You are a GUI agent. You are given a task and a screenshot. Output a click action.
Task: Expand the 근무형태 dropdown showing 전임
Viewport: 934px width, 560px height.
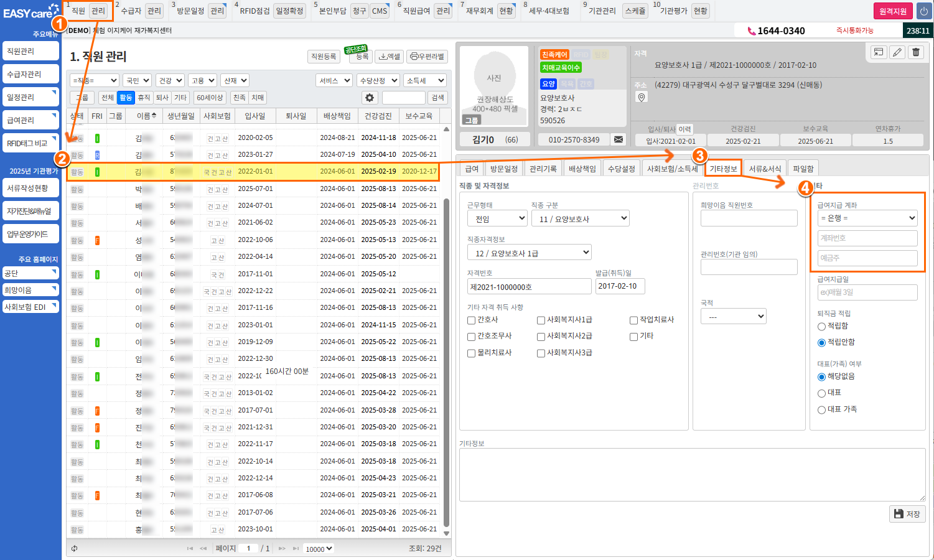(497, 218)
